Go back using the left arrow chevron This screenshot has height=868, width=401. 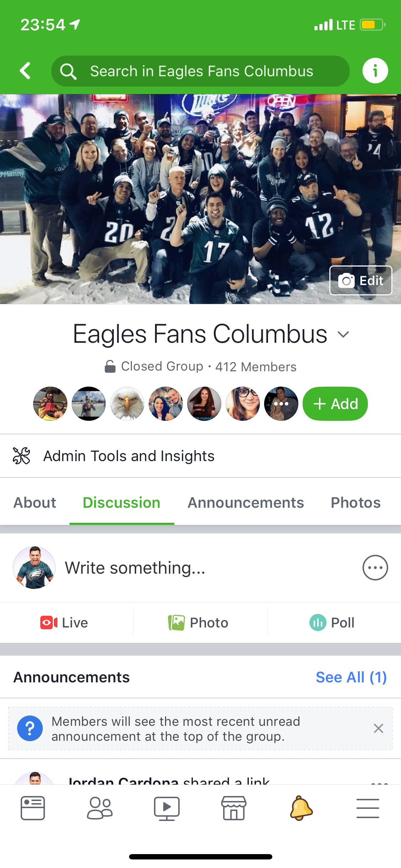pos(26,71)
